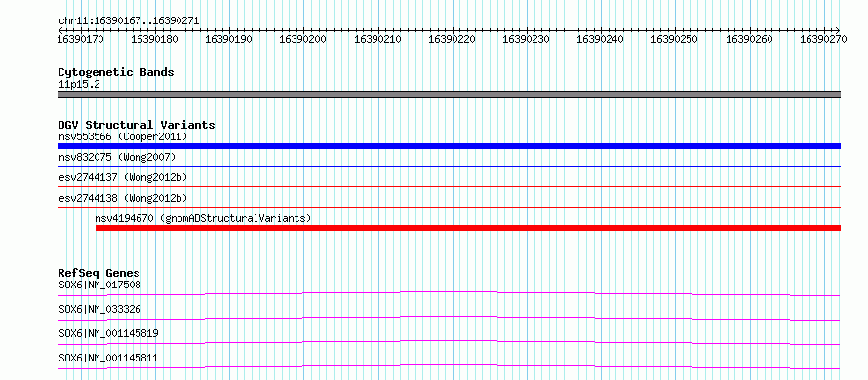Click ruler position 16390190

coord(229,39)
